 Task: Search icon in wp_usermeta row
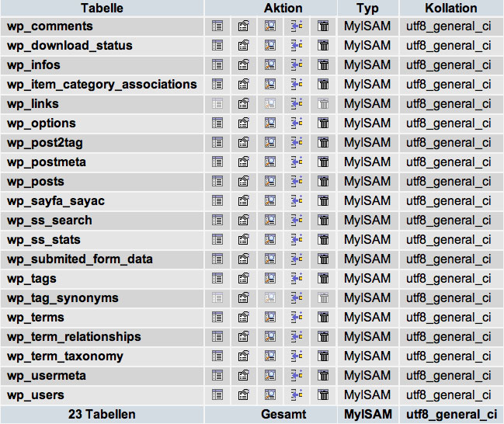(x=270, y=375)
